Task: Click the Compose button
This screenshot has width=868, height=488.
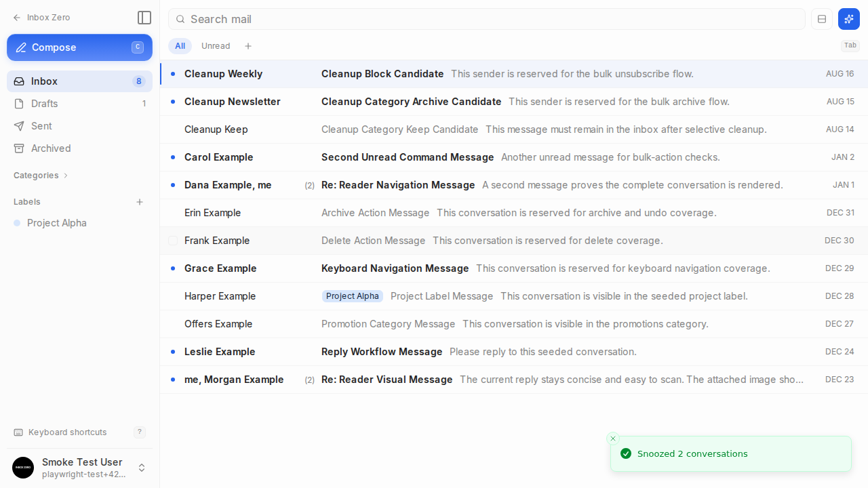Action: tap(79, 47)
